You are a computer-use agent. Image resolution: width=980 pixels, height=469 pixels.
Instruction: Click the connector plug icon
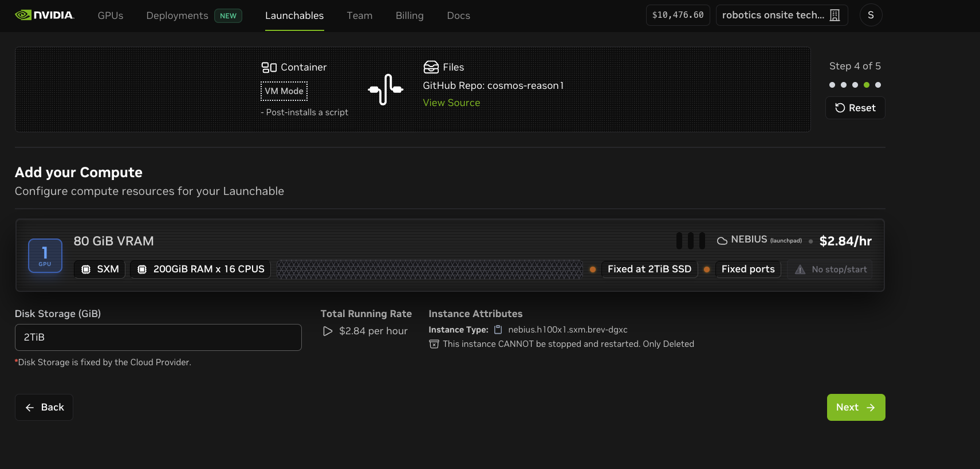(385, 89)
